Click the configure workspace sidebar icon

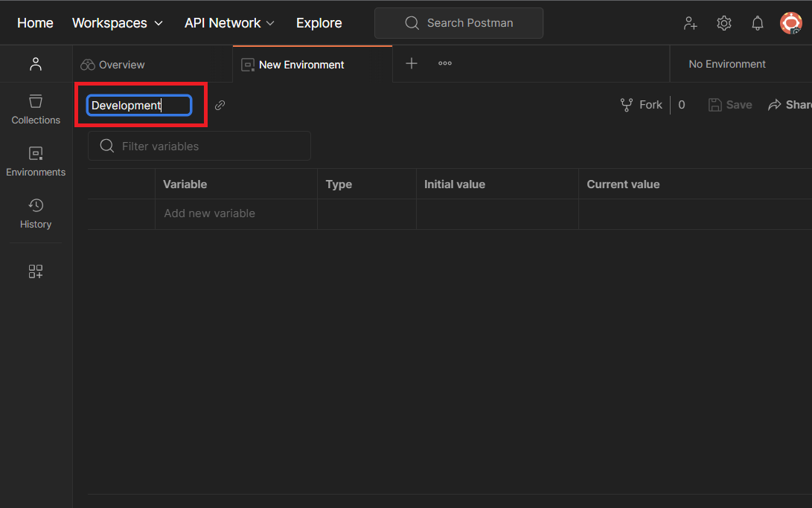click(36, 271)
